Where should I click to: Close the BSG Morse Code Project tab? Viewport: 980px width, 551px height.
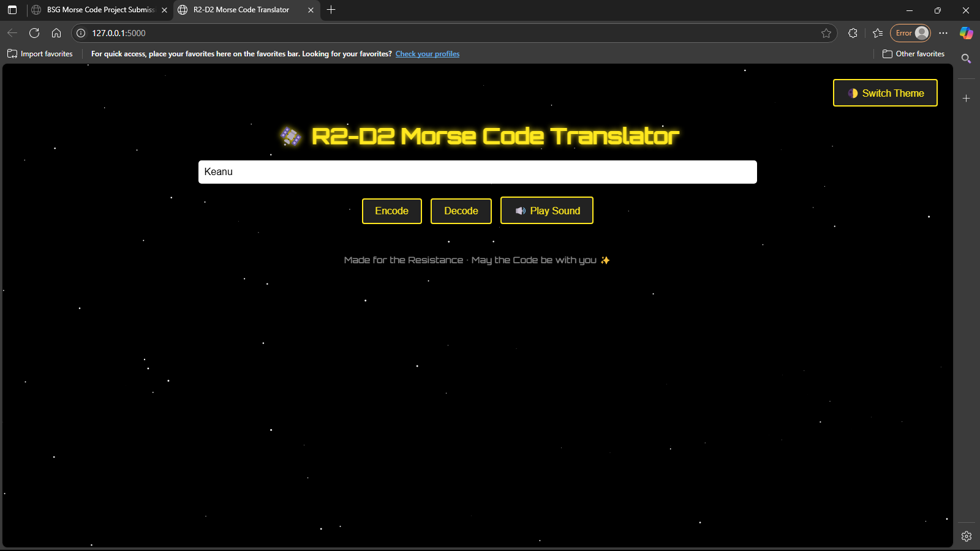(164, 10)
